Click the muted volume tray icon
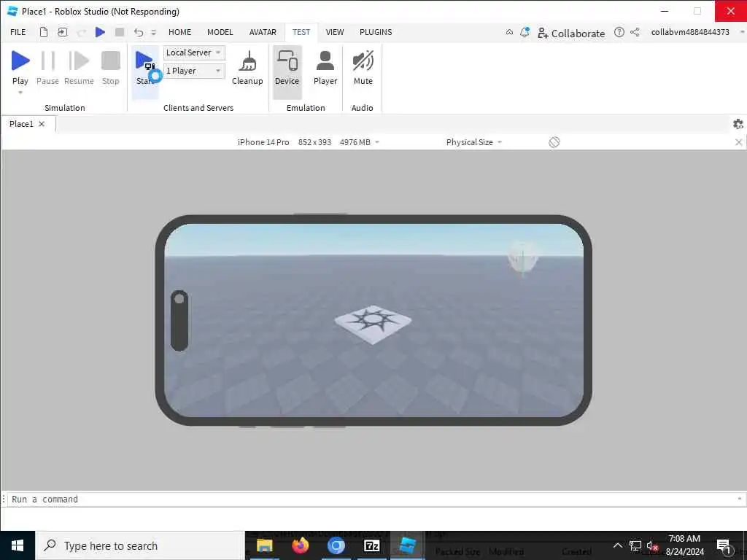Viewport: 747px width, 560px height. pos(653,545)
